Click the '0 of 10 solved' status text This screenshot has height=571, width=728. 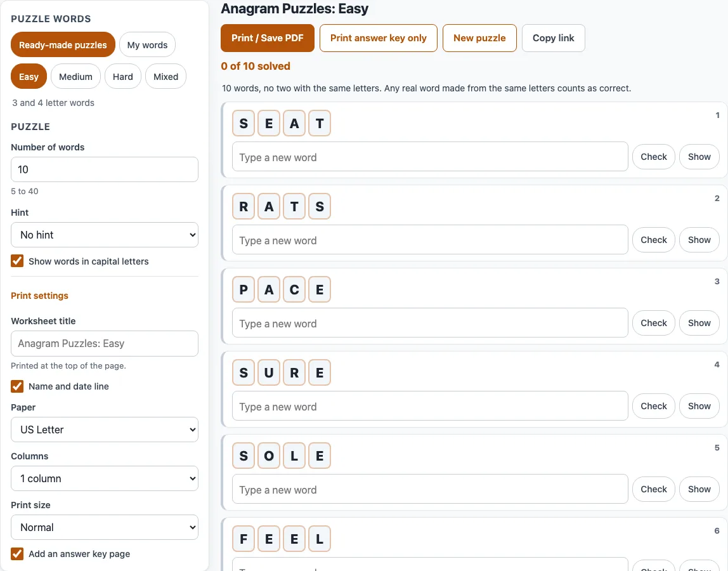[256, 66]
